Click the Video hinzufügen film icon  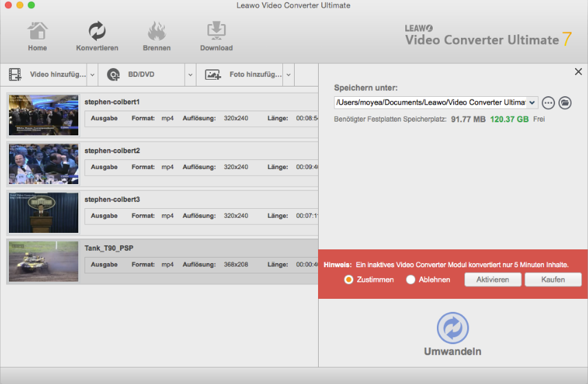pos(16,74)
